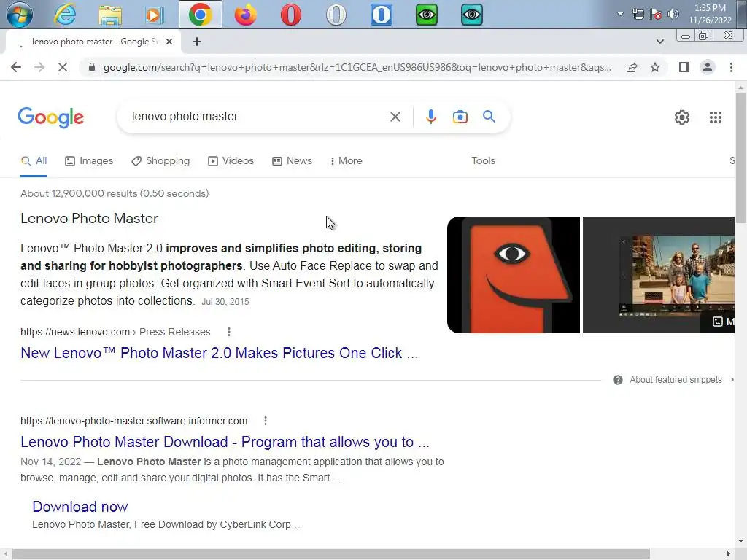Open Google quick settings gear

tap(682, 117)
